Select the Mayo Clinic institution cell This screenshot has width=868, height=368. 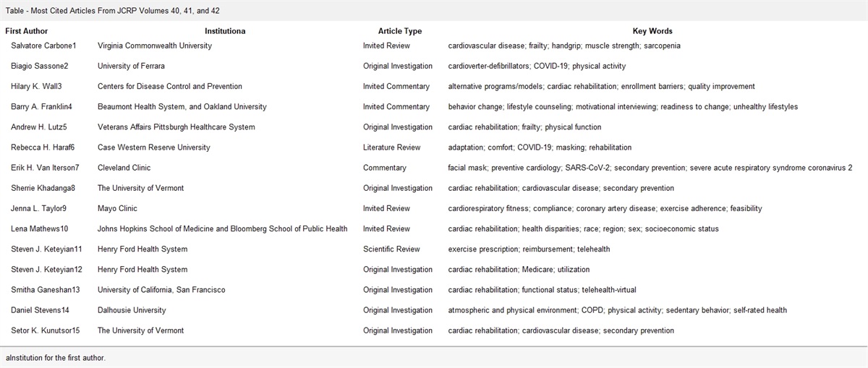[117, 208]
